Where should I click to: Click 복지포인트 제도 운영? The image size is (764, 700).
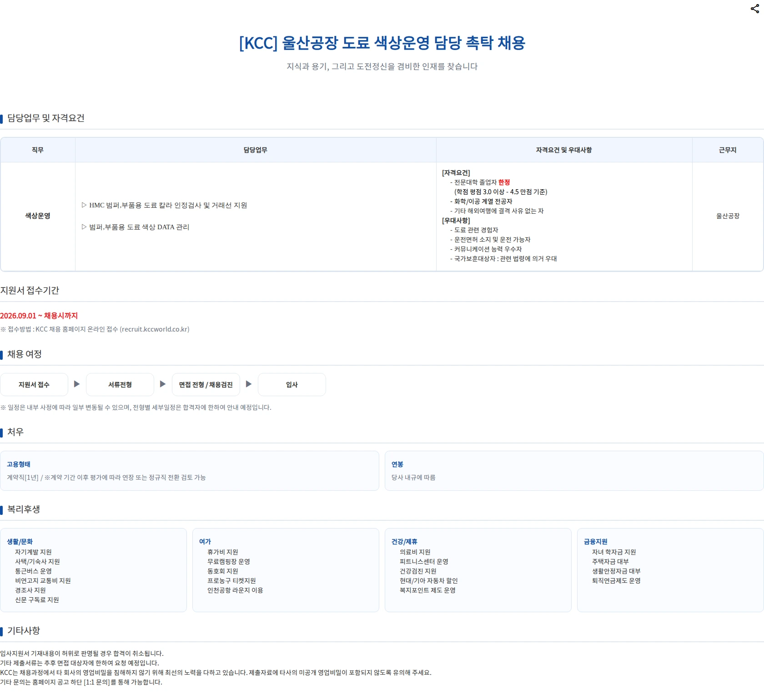pos(427,590)
